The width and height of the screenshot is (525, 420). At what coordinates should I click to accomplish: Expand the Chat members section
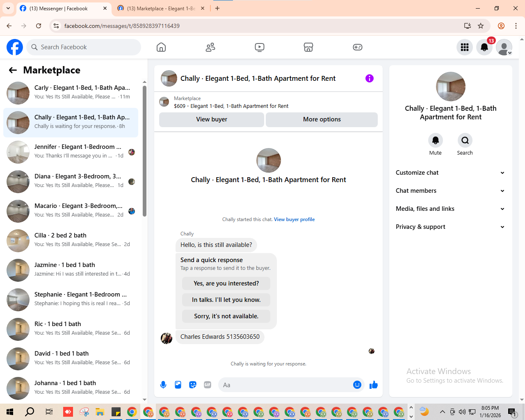click(450, 191)
